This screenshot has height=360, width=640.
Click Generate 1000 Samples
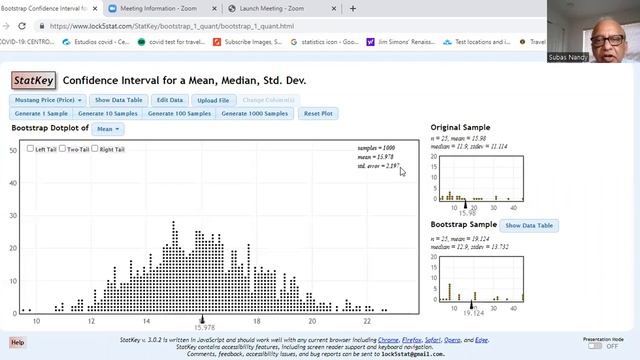255,113
